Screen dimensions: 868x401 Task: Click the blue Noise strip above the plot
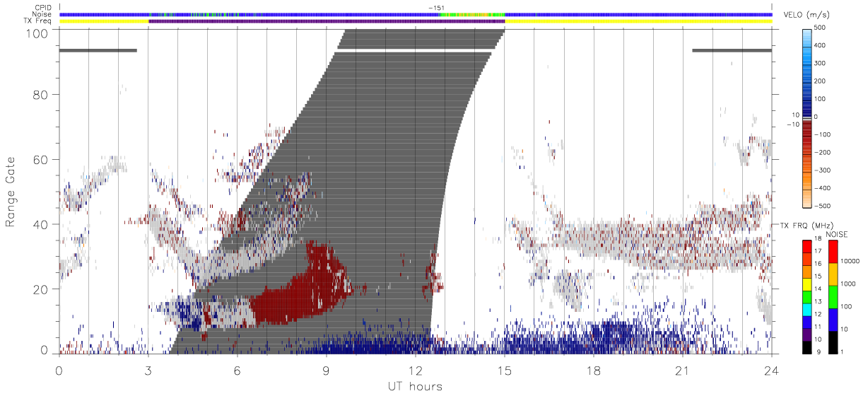pyautogui.click(x=416, y=14)
